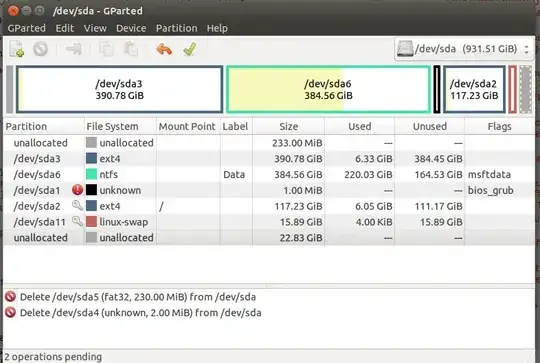Click the 111.17 GiB unused value
540x363 pixels.
[x=438, y=206]
